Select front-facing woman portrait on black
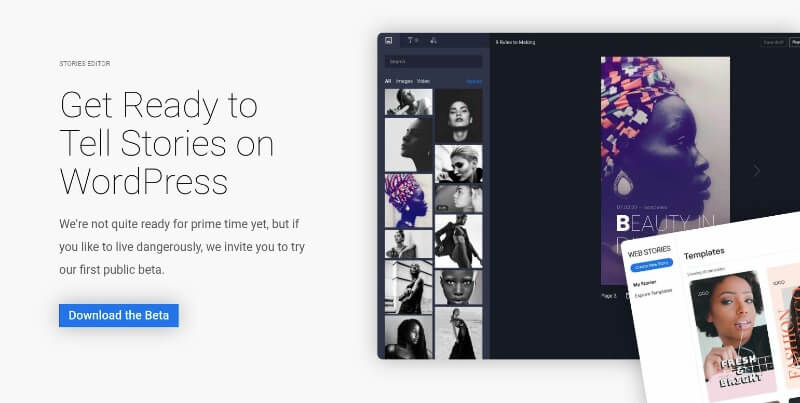The height and width of the screenshot is (403, 800). tap(458, 116)
